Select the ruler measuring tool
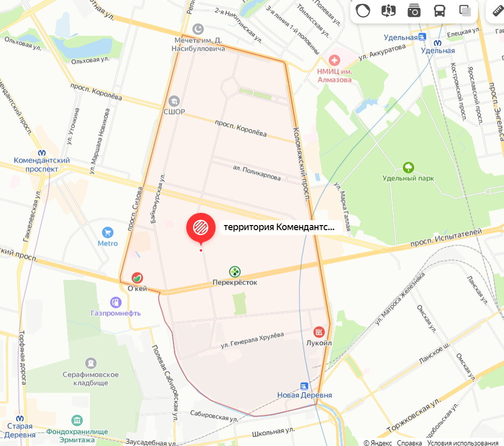The height and width of the screenshot is (446, 504). 498,11
